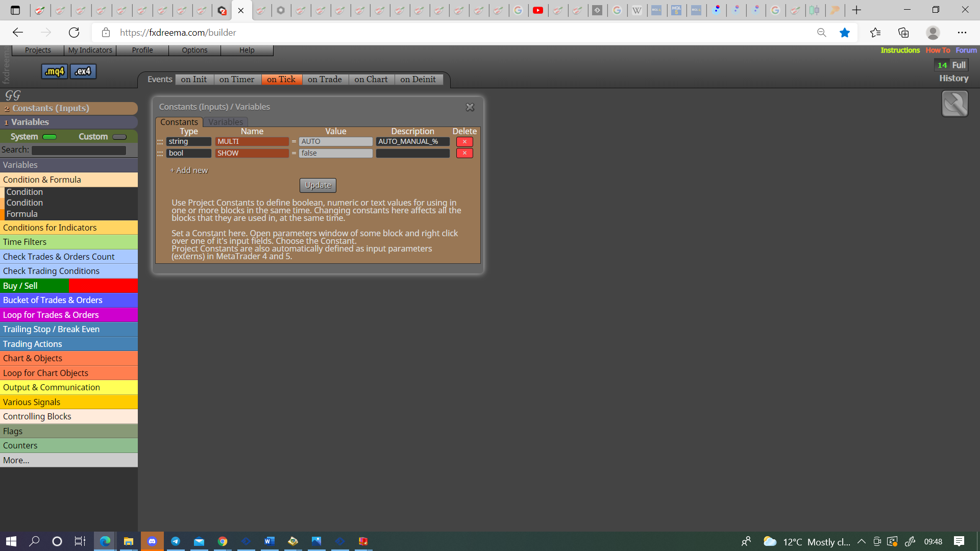Select the on Init event tab
980x551 pixels.
(x=194, y=80)
